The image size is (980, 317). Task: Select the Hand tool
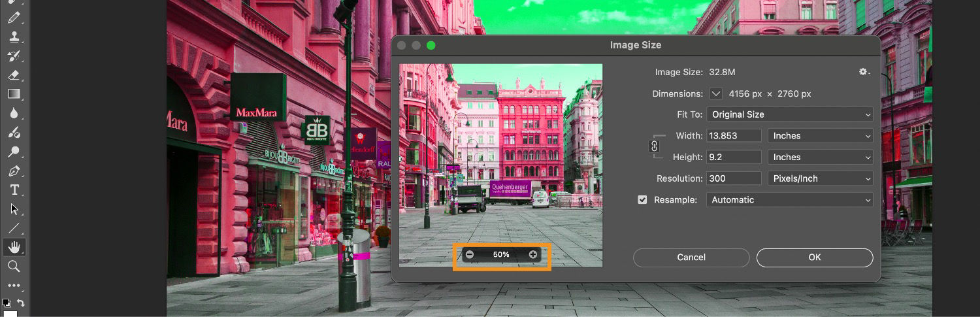(14, 247)
